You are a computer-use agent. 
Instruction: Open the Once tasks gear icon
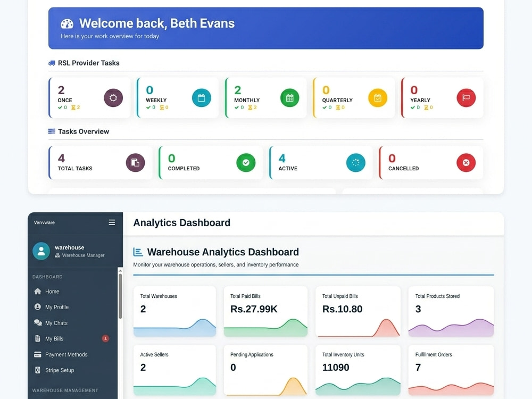pyautogui.click(x=113, y=98)
